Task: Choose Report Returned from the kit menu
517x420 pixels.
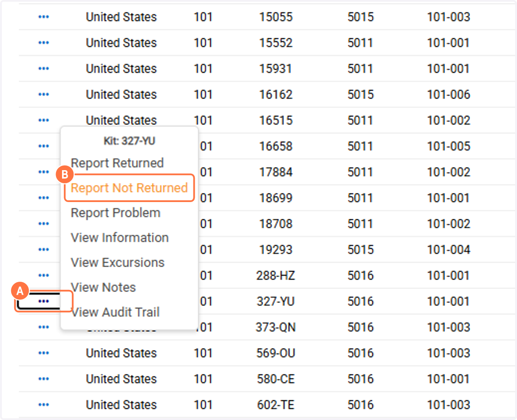Action: click(x=117, y=163)
